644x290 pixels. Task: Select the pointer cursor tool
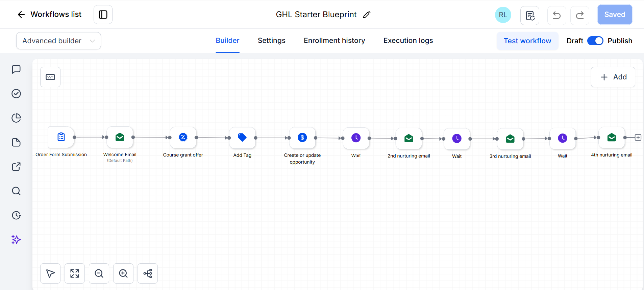(50, 273)
